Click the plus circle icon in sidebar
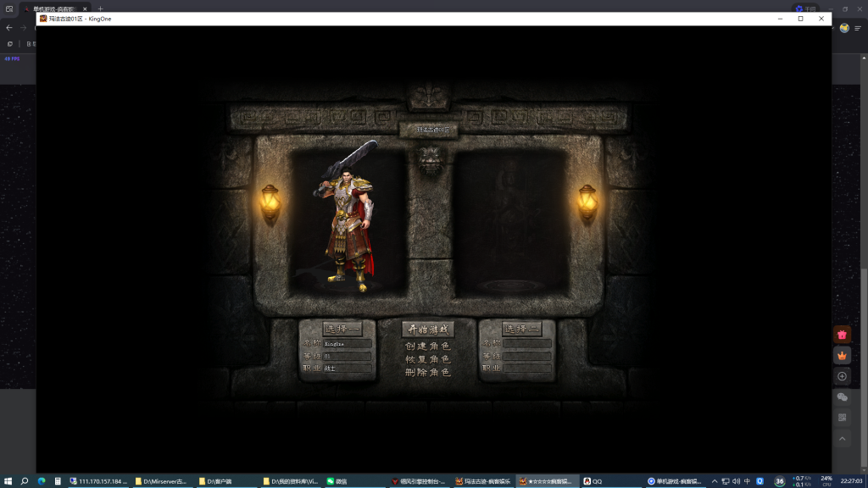 (842, 376)
